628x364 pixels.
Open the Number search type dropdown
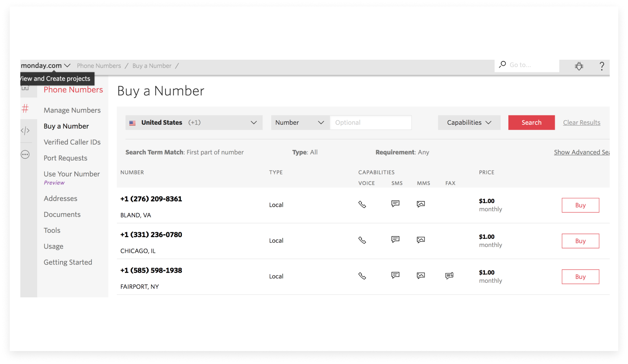click(x=300, y=122)
